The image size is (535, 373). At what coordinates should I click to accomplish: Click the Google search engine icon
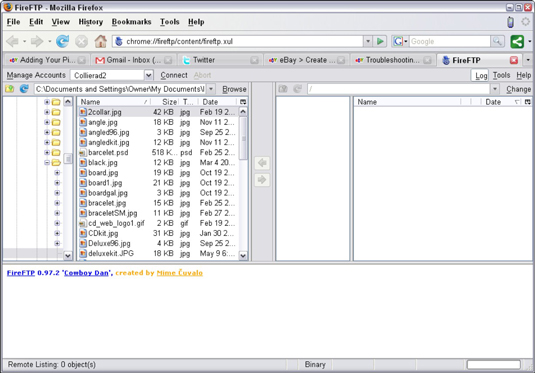(398, 41)
